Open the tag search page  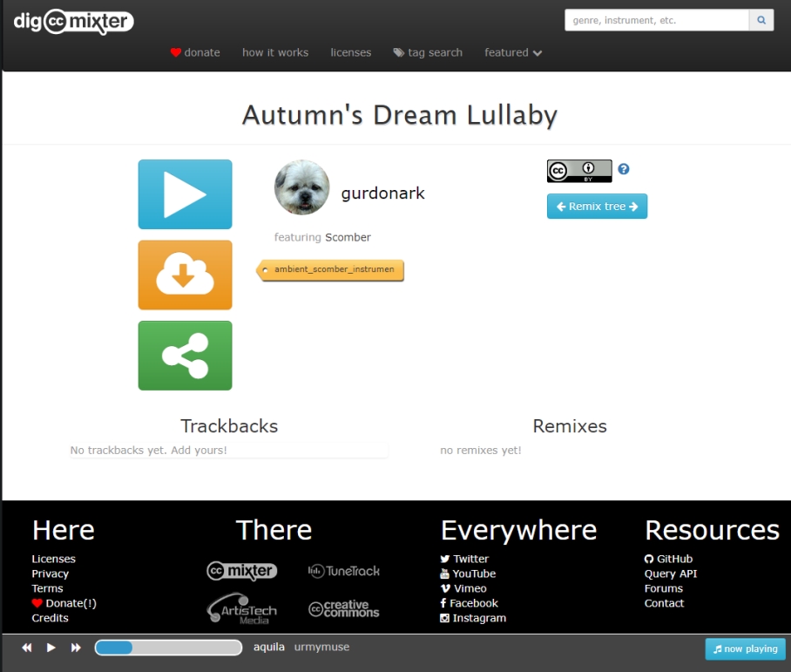[428, 52]
